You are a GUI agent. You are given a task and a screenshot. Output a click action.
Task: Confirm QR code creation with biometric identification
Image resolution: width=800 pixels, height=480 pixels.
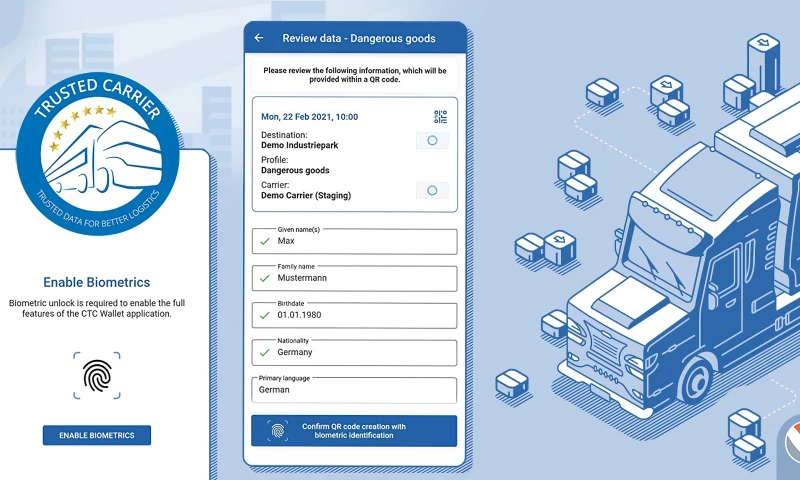click(354, 431)
